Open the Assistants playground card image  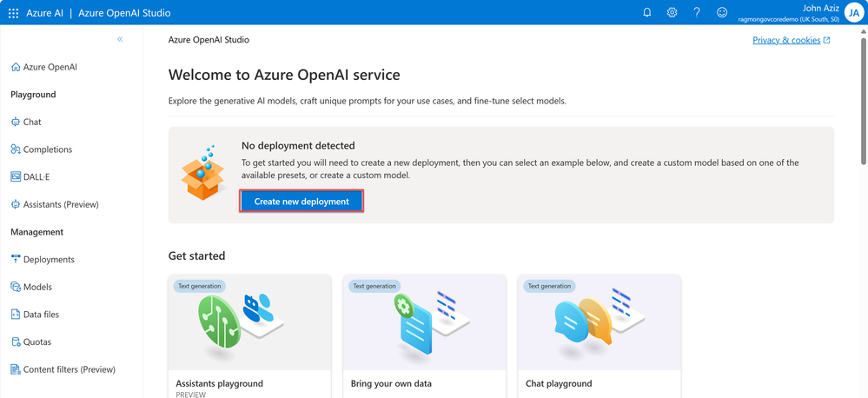(x=249, y=322)
